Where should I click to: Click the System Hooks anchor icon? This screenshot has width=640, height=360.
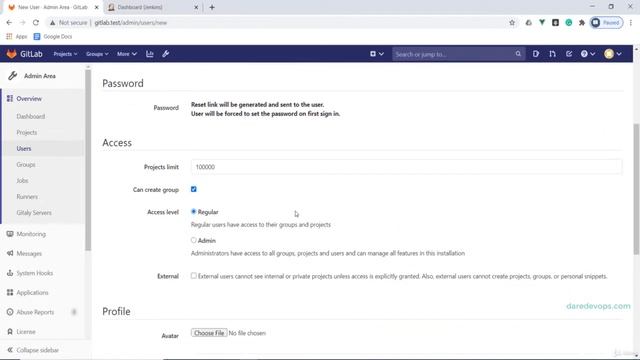(x=10, y=273)
